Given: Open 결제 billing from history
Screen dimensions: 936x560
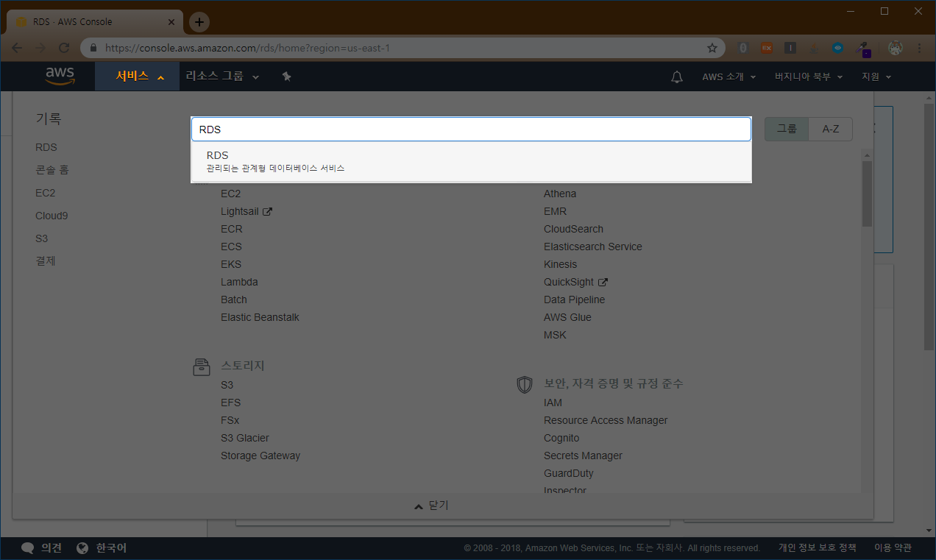Looking at the screenshot, I should click(46, 261).
